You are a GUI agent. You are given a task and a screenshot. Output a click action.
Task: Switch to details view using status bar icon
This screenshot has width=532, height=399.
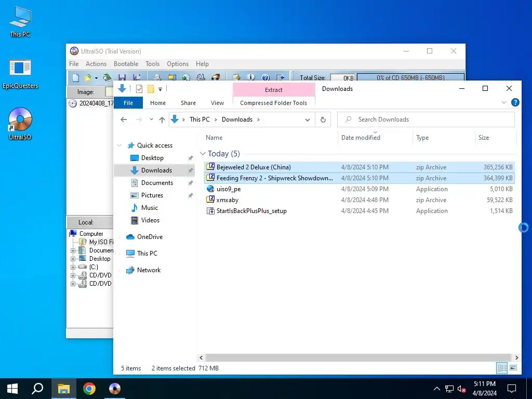502,368
